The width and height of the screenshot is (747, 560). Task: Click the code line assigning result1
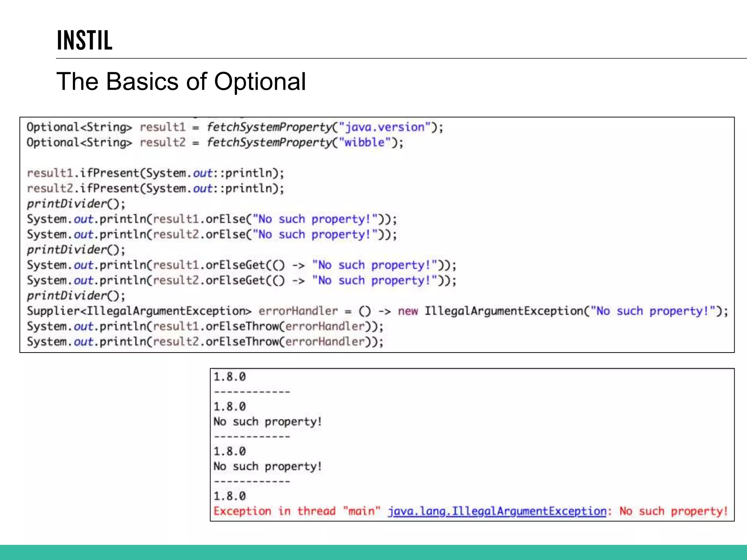235,127
